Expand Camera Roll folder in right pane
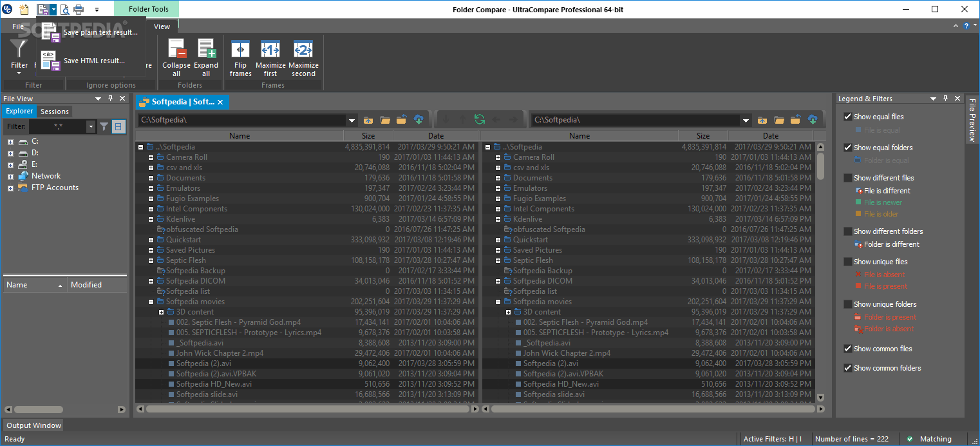Viewport: 980px width, 446px height. click(x=498, y=157)
